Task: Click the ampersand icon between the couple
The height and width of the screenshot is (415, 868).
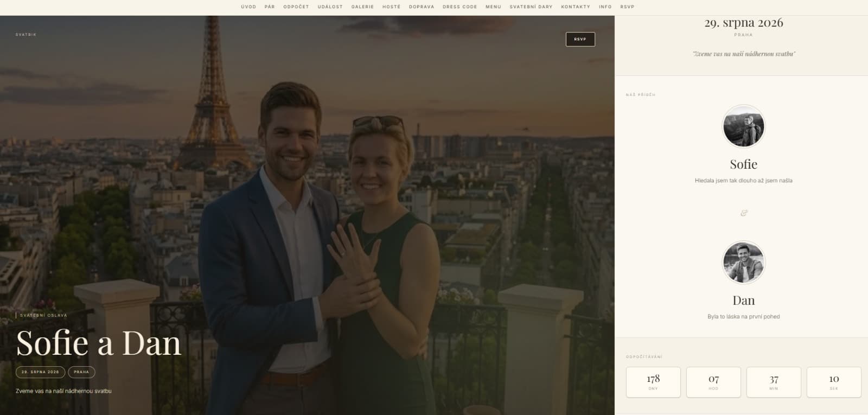Action: (744, 213)
